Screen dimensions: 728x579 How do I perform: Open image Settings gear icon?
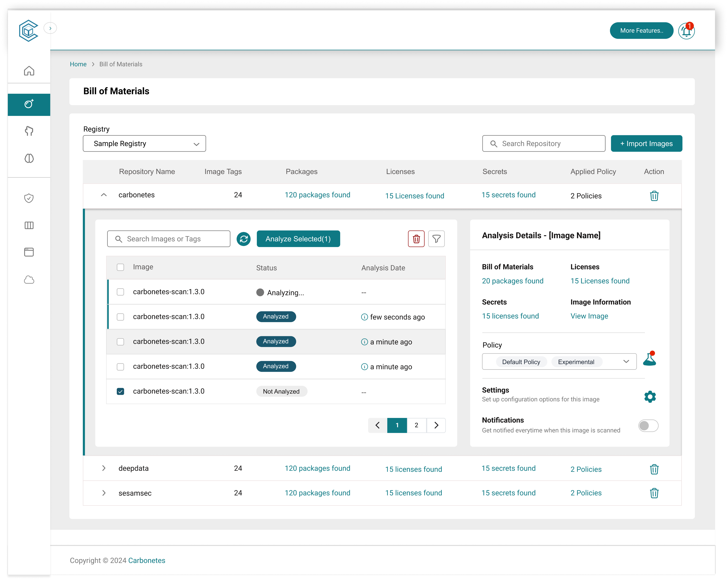650,397
